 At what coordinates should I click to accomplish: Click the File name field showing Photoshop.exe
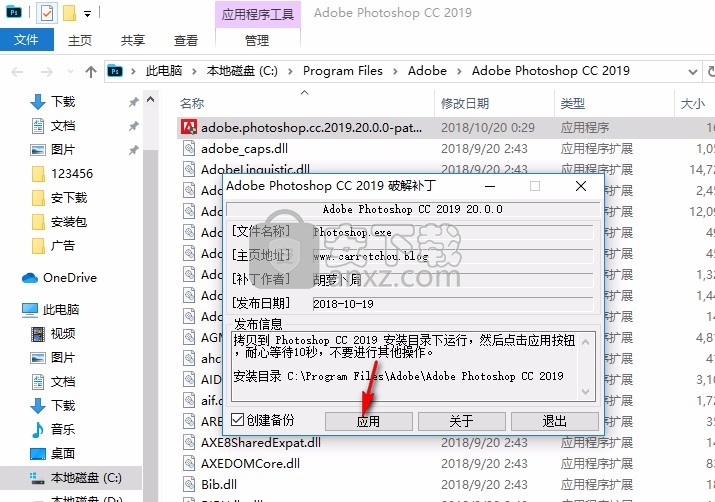453,233
